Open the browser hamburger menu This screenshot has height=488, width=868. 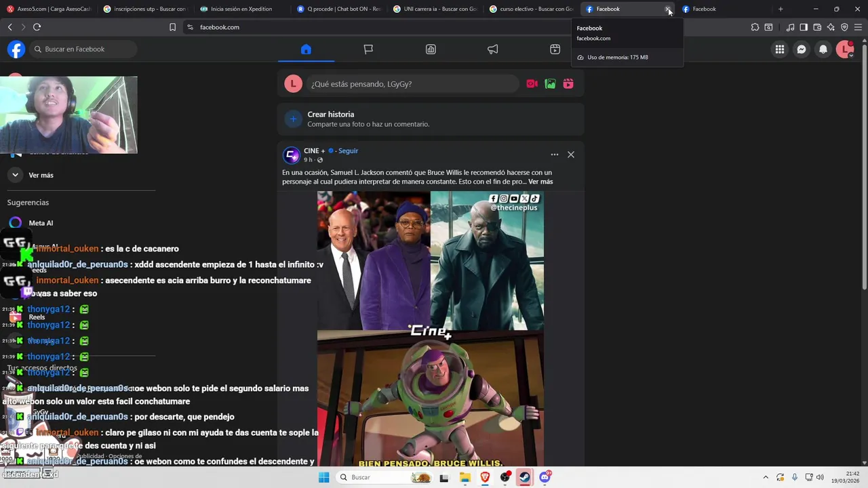[x=858, y=27]
